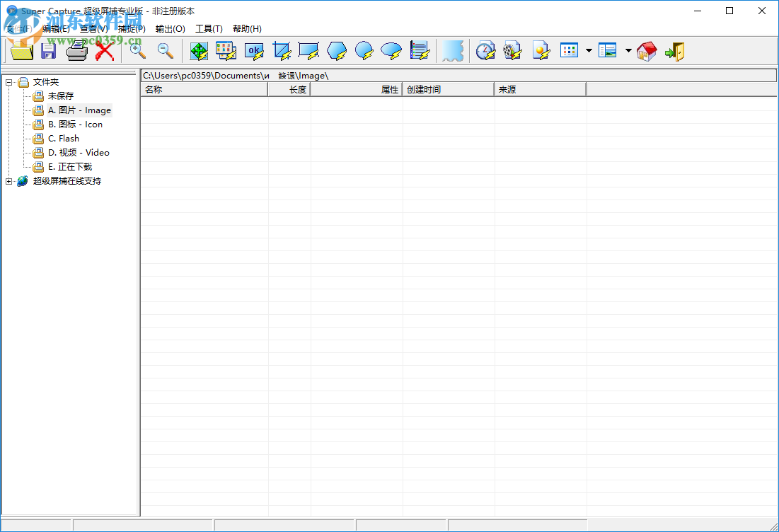Screen dimensions: 779x532
Task: Select the D. 视频 - Video folder
Action: point(79,152)
